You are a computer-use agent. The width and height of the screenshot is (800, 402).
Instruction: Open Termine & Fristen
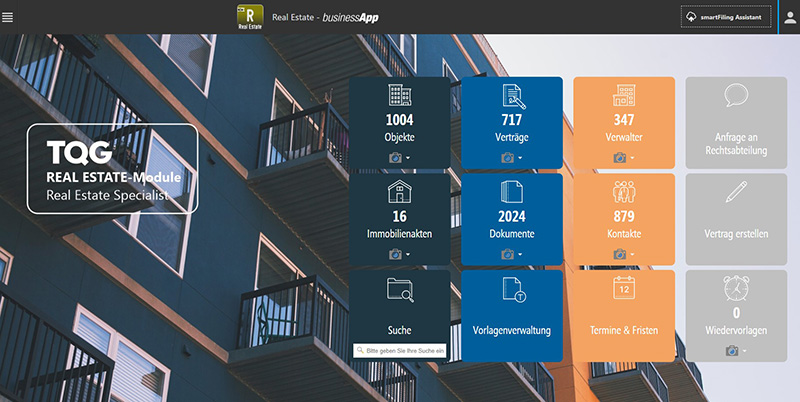pos(624,331)
